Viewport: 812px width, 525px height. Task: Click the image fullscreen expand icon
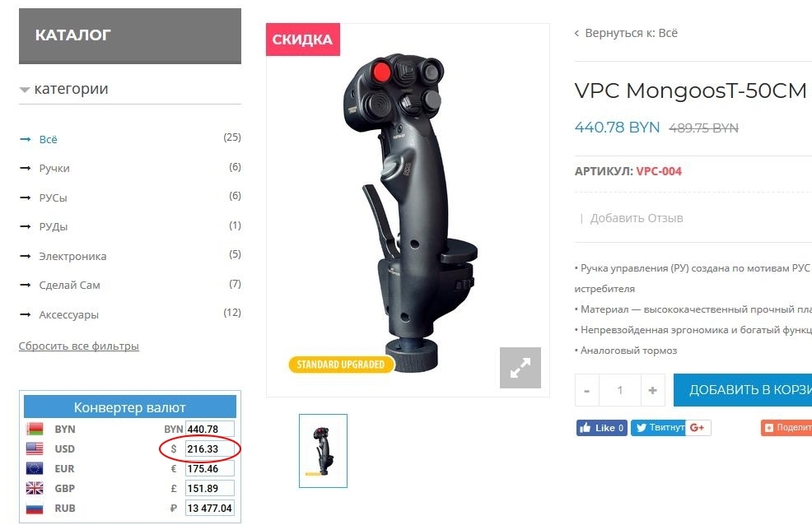coord(520,367)
